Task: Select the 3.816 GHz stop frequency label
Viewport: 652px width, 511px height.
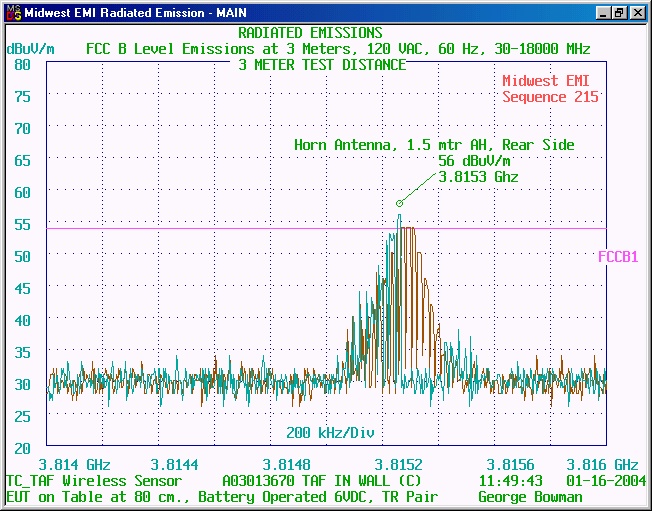Action: (x=602, y=465)
